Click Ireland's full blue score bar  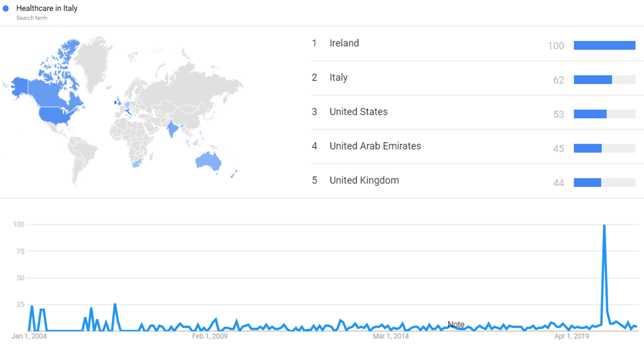[x=604, y=45]
